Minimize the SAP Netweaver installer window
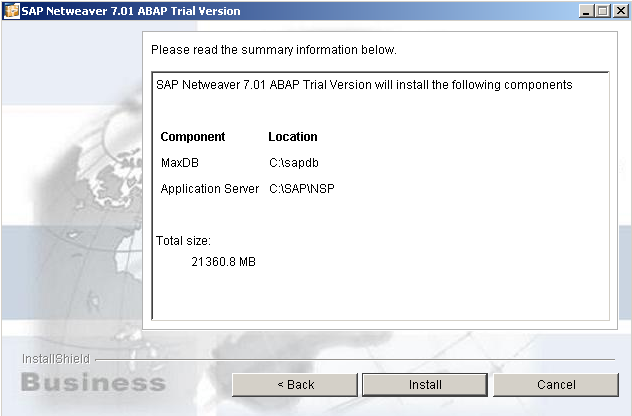The height and width of the screenshot is (416, 632). tap(586, 11)
